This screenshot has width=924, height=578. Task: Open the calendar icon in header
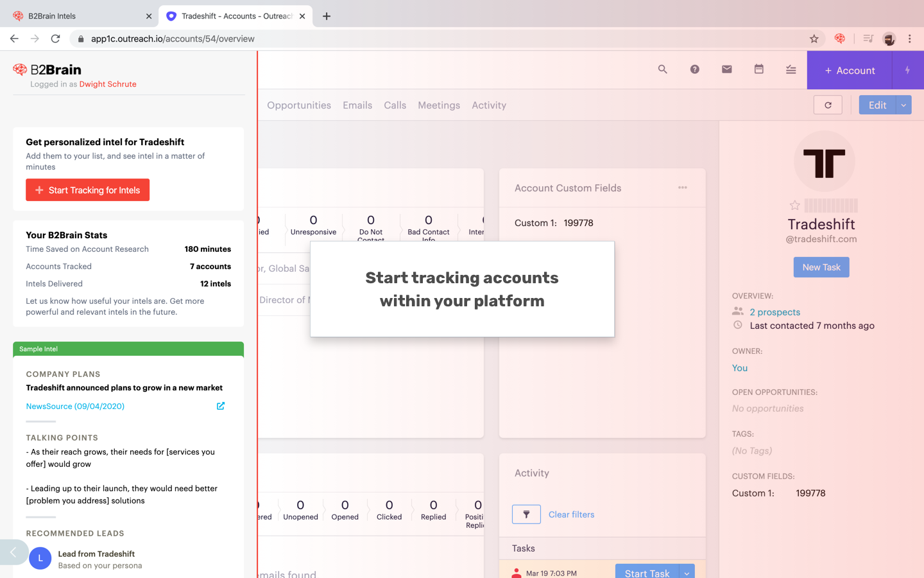[759, 69]
